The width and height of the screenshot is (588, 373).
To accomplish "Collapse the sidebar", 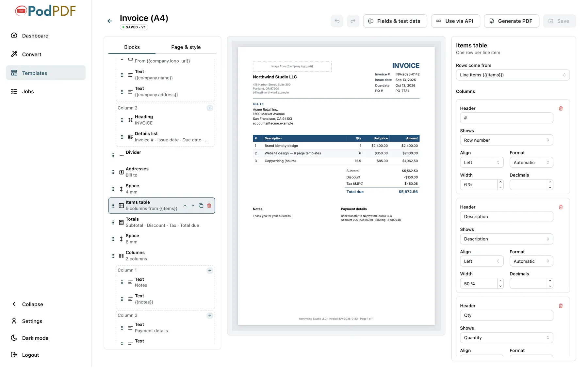I will 46,304.
